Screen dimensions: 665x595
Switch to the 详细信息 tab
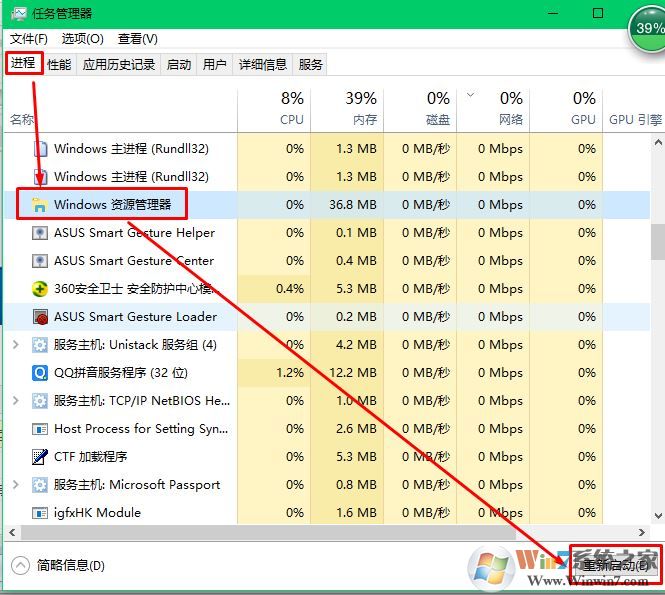pyautogui.click(x=263, y=64)
